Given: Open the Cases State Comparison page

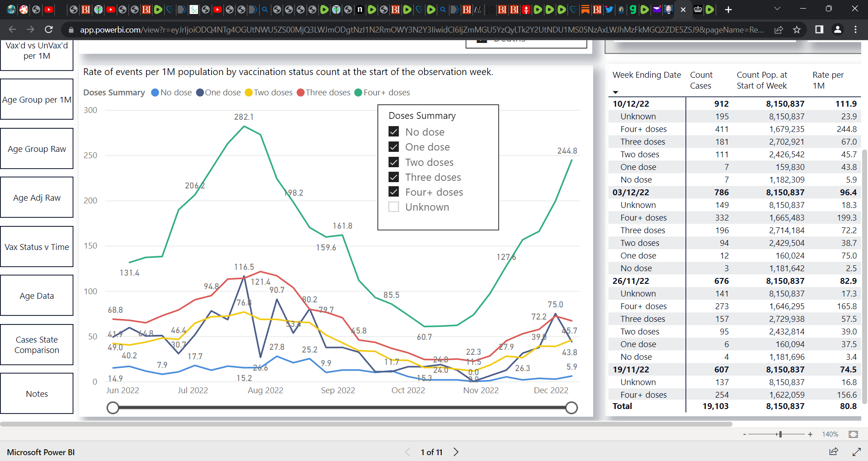Looking at the screenshot, I should 37,345.
